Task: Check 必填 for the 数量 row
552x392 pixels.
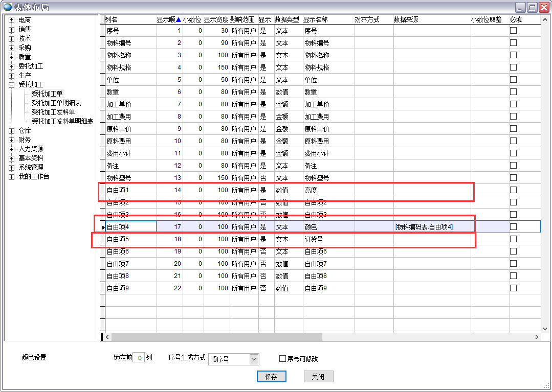Action: coord(513,92)
